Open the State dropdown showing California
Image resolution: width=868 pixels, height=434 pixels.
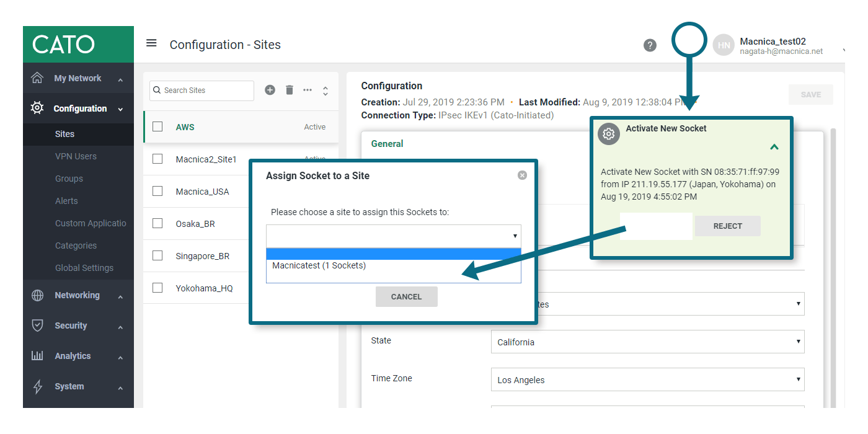click(648, 342)
